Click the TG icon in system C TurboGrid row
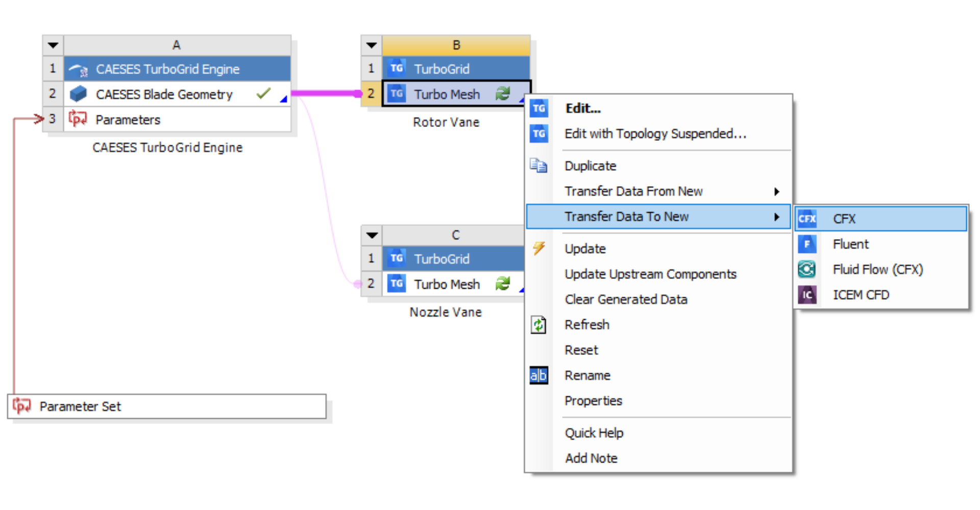 pos(397,258)
